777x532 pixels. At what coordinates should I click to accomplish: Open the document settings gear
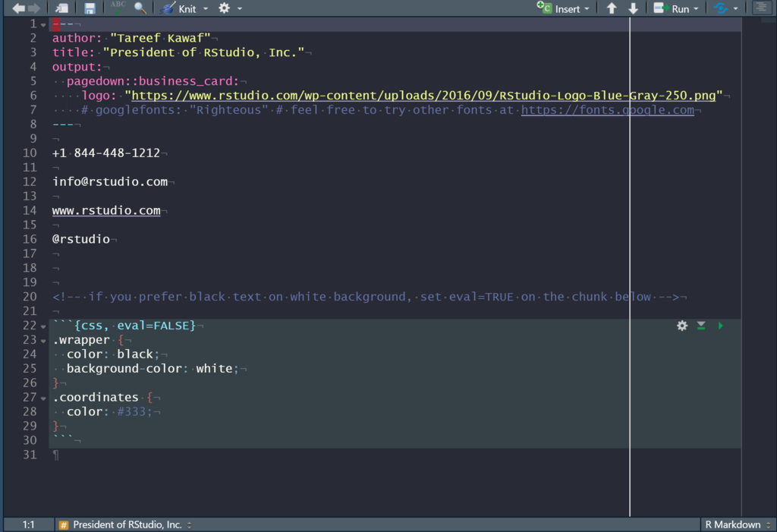(225, 8)
